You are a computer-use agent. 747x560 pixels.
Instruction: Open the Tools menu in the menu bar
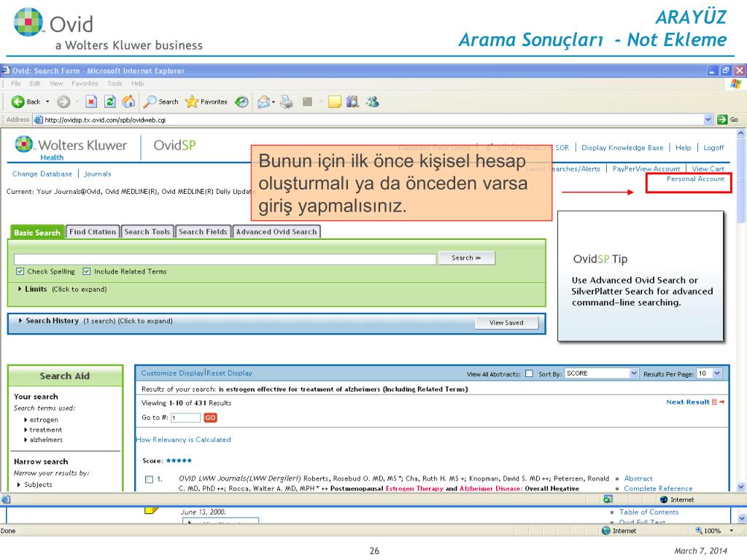point(115,83)
